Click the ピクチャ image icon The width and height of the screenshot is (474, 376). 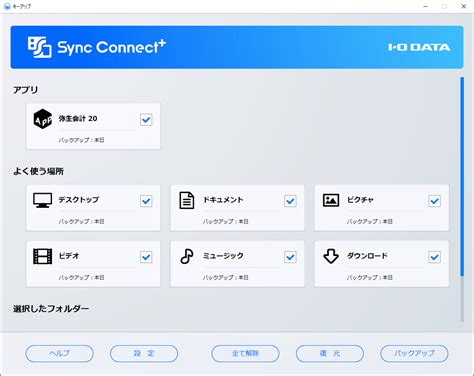[331, 200]
